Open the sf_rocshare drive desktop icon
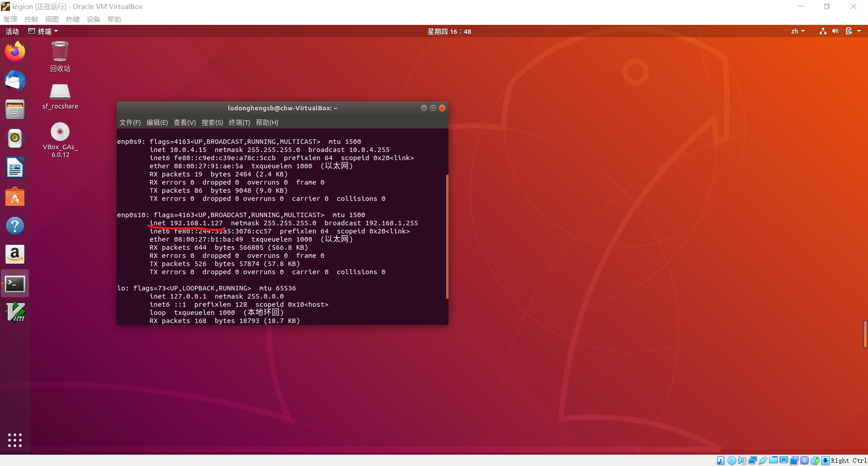The image size is (868, 466). tap(60, 97)
